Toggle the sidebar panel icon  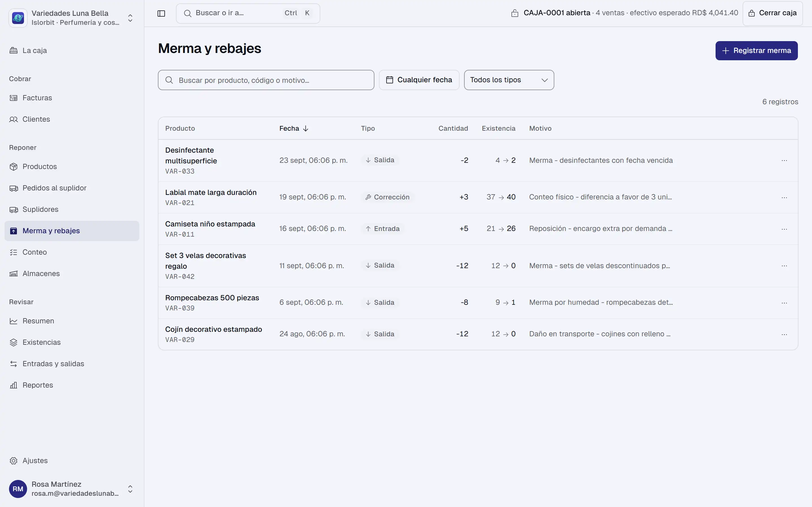(161, 14)
